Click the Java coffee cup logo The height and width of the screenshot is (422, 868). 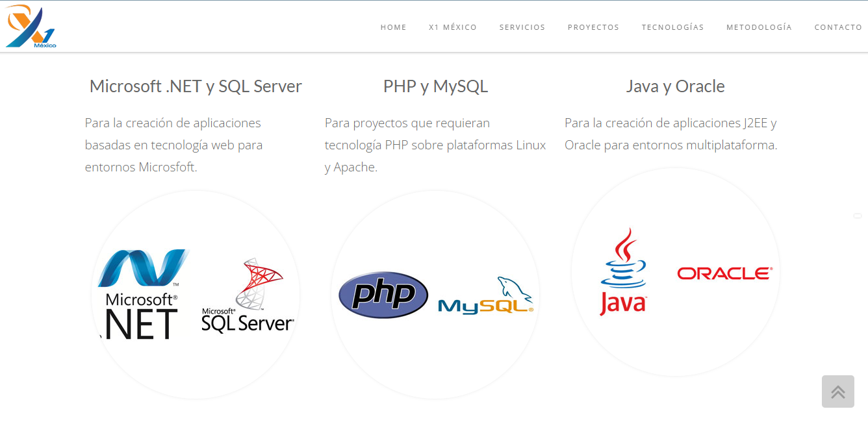click(x=623, y=271)
